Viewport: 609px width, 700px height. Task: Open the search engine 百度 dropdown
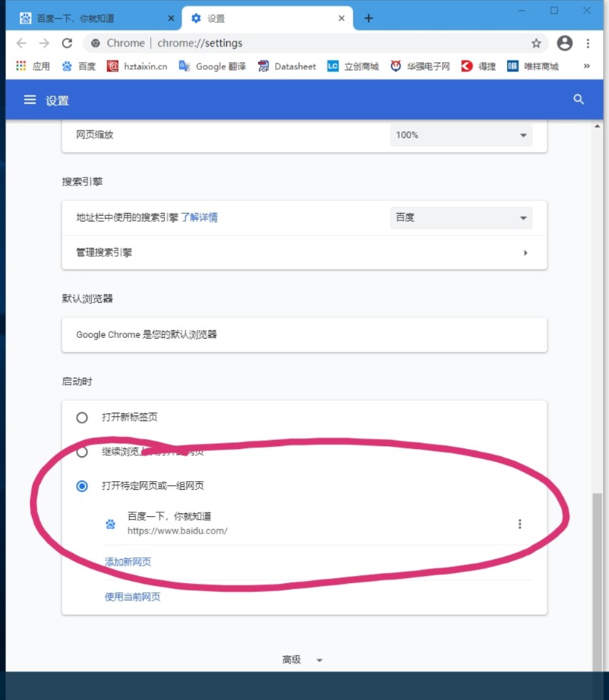[x=461, y=218]
